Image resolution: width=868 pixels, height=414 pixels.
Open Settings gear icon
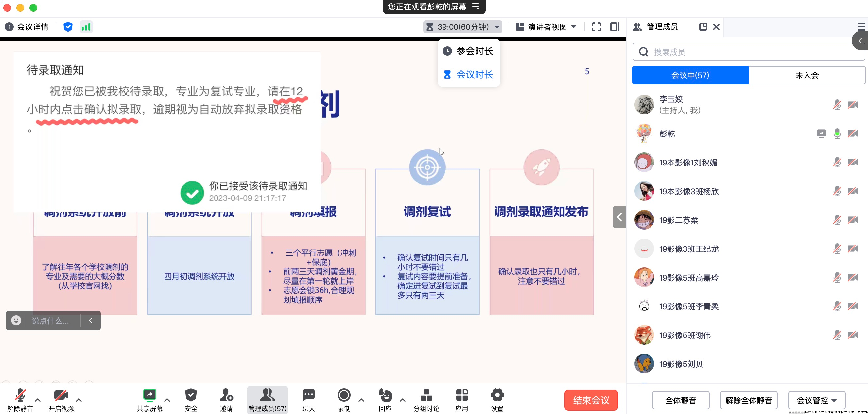tap(497, 395)
